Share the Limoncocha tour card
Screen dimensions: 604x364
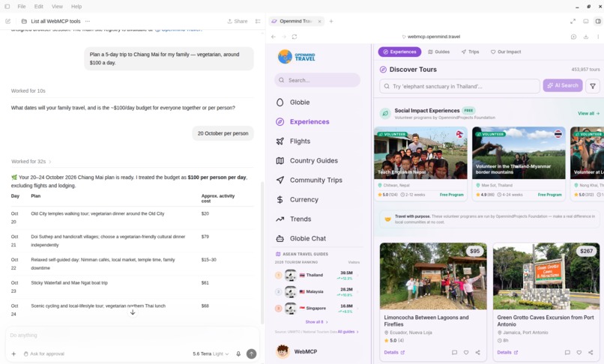point(477,353)
